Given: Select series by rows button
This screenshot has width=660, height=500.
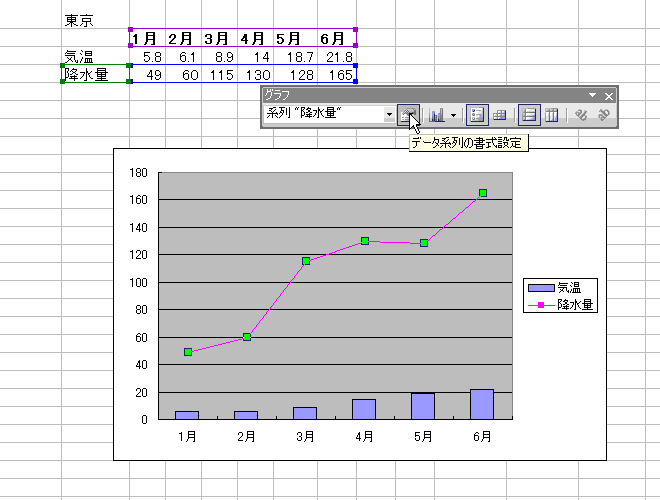Looking at the screenshot, I should (529, 115).
